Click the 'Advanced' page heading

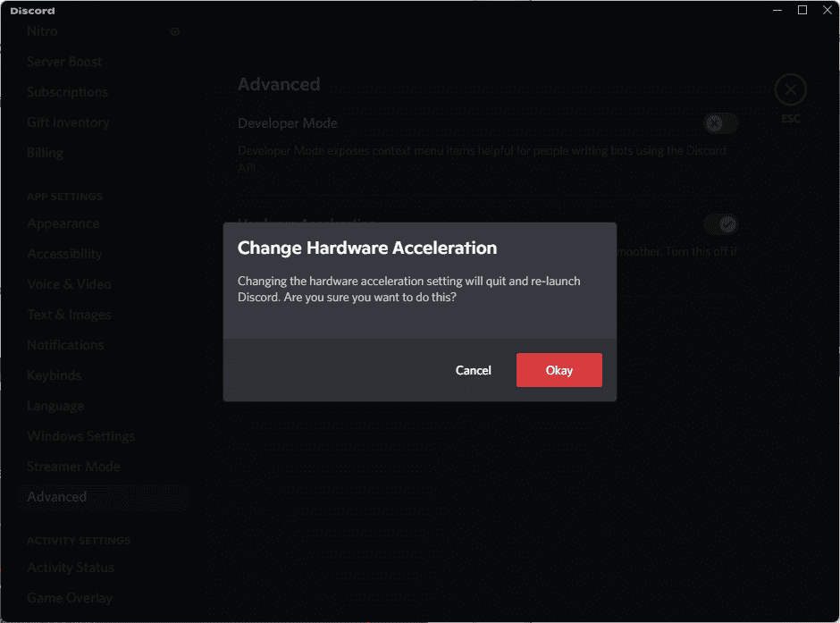[x=279, y=84]
